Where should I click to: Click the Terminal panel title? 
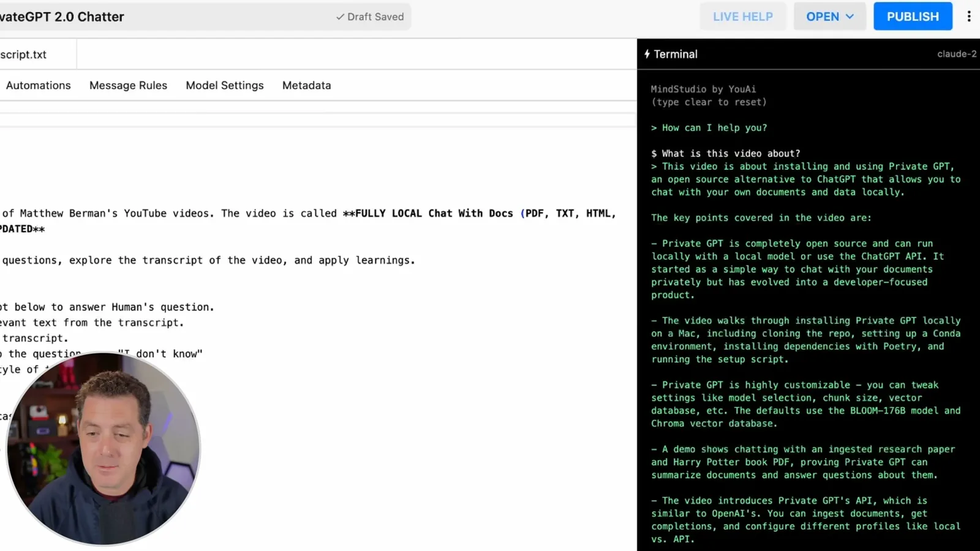tap(675, 54)
